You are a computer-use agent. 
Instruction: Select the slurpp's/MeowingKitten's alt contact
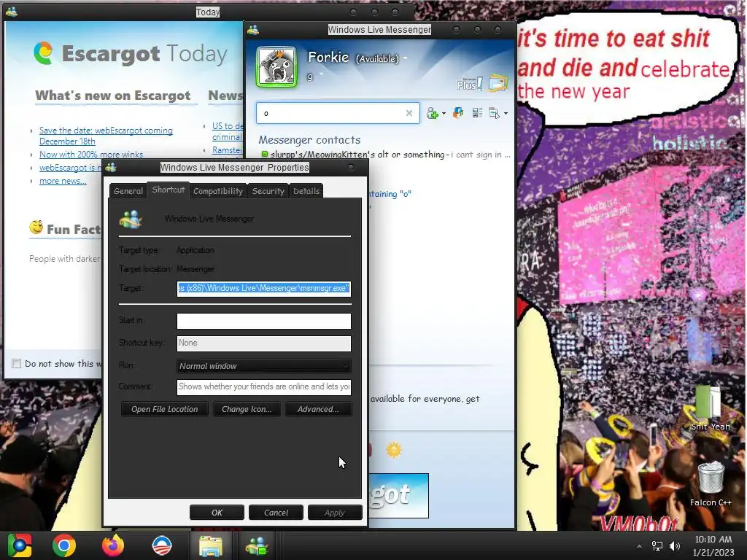[x=386, y=155]
